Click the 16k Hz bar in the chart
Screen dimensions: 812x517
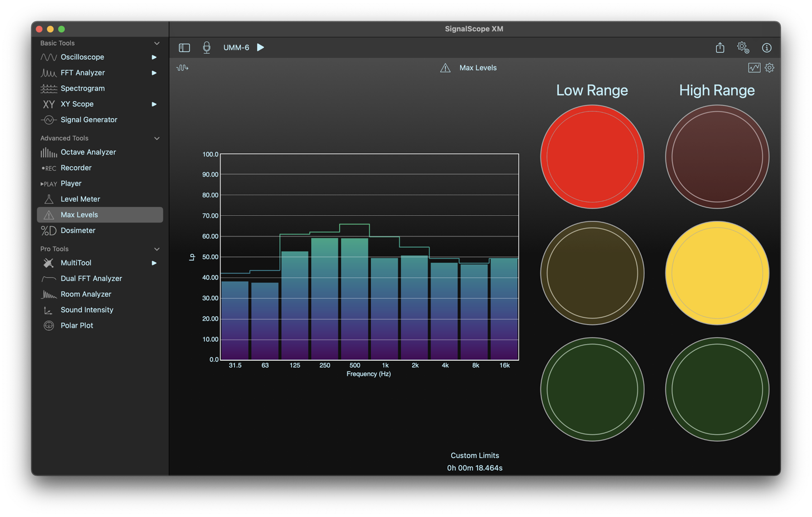click(504, 309)
